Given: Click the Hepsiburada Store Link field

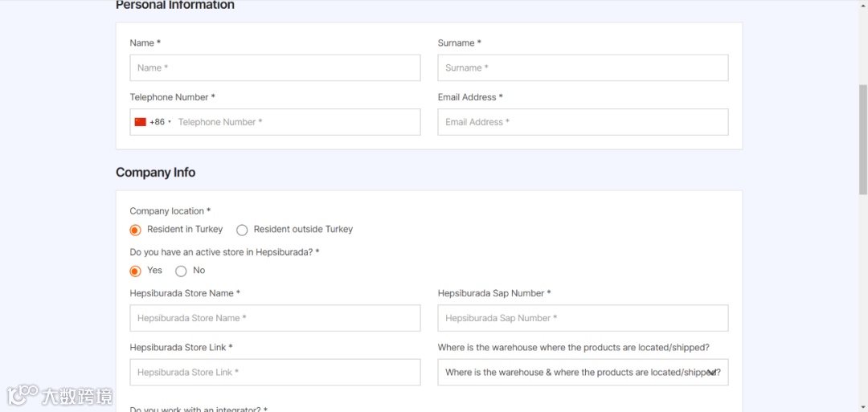Looking at the screenshot, I should (x=275, y=373).
